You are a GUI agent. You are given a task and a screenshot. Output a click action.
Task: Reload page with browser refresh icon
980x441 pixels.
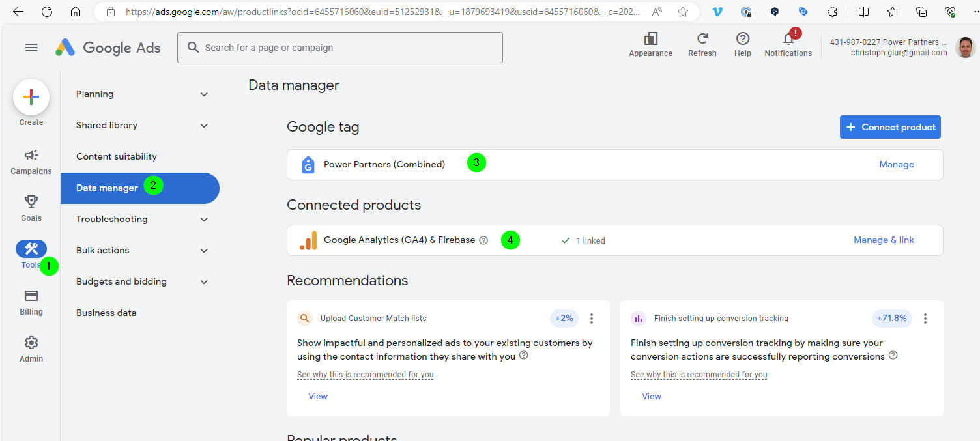pos(47,12)
